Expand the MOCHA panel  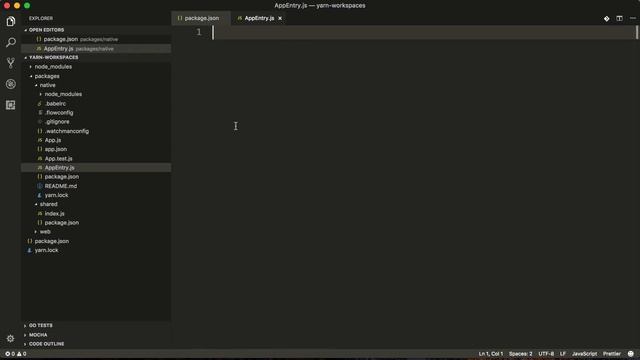pyautogui.click(x=38, y=335)
